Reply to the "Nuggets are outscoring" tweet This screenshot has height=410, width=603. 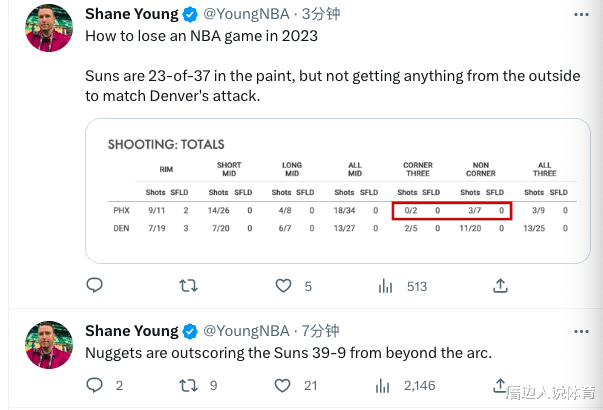point(95,385)
